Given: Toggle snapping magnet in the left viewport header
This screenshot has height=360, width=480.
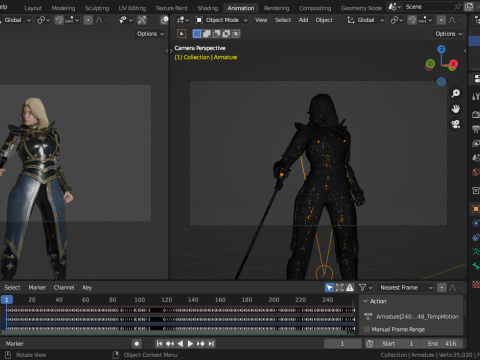Looking at the screenshot, I should [59, 20].
